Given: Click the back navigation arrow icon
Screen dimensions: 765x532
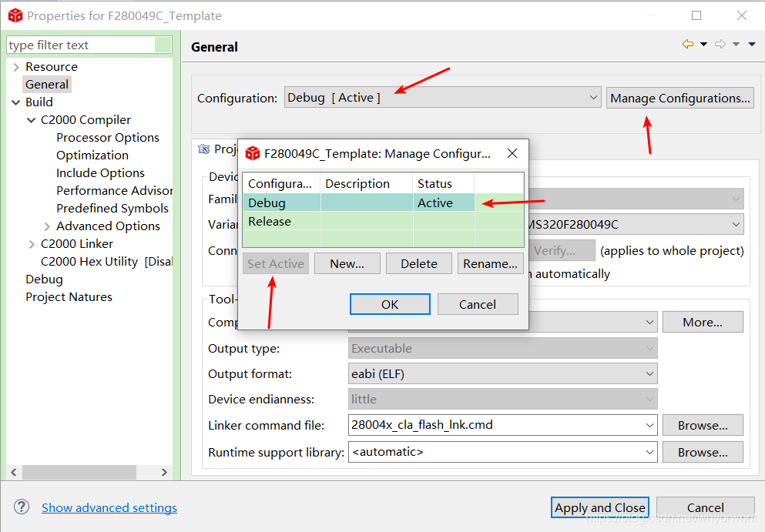Looking at the screenshot, I should [688, 45].
